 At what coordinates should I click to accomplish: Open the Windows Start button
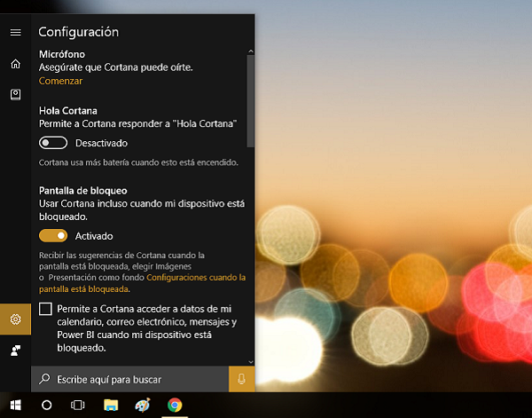[14, 405]
